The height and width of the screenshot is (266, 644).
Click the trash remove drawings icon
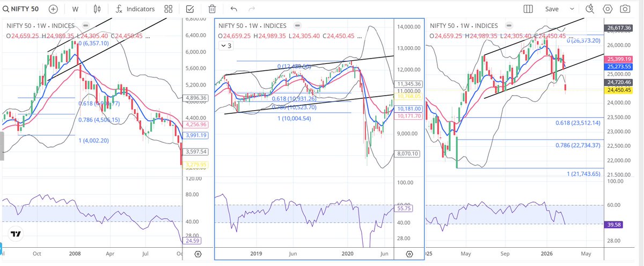point(213,9)
